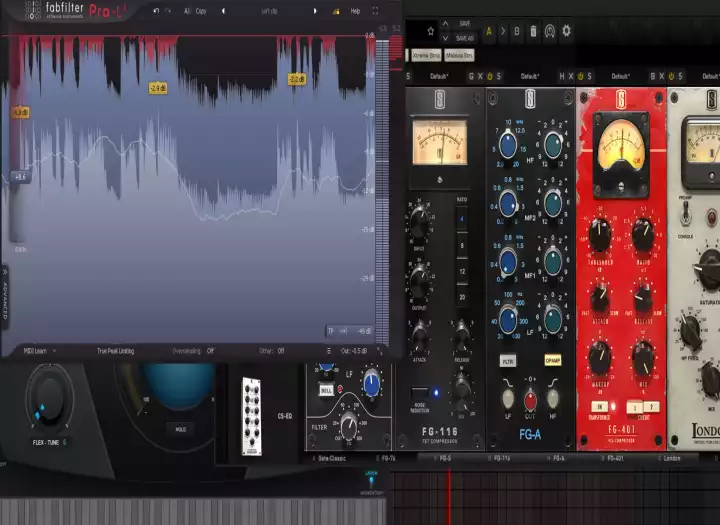Viewport: 720px width, 525px height.
Task: Expand the ADVANCED panel in Pro-L
Action: pyautogui.click(x=5, y=298)
